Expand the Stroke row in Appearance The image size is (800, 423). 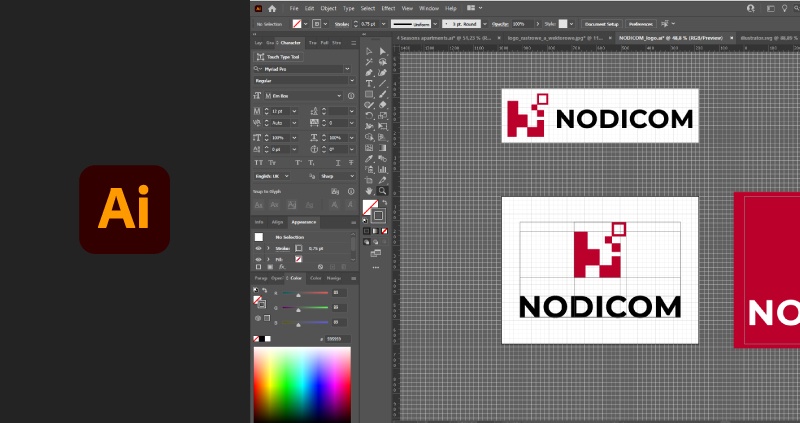268,248
